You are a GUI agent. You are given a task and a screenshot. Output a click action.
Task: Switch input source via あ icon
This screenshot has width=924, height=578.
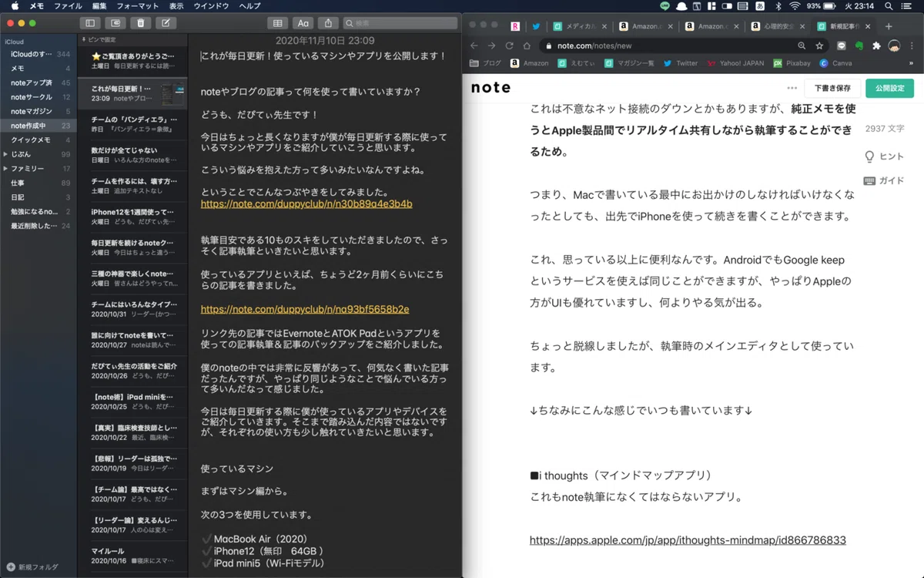tap(760, 5)
